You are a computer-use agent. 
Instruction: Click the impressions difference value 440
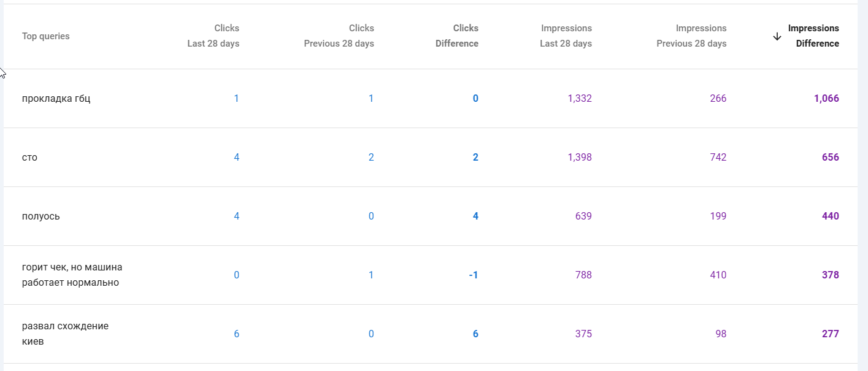(831, 216)
